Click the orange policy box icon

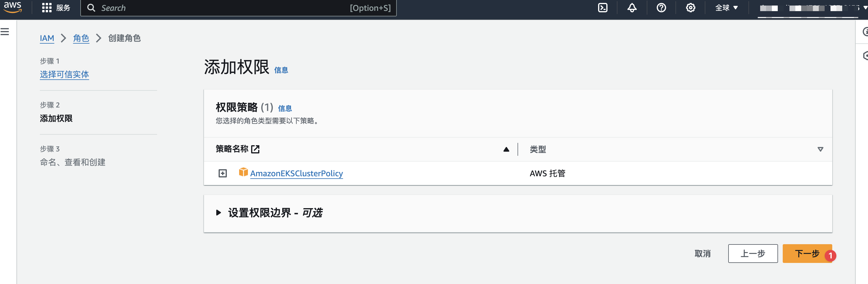pyautogui.click(x=243, y=172)
